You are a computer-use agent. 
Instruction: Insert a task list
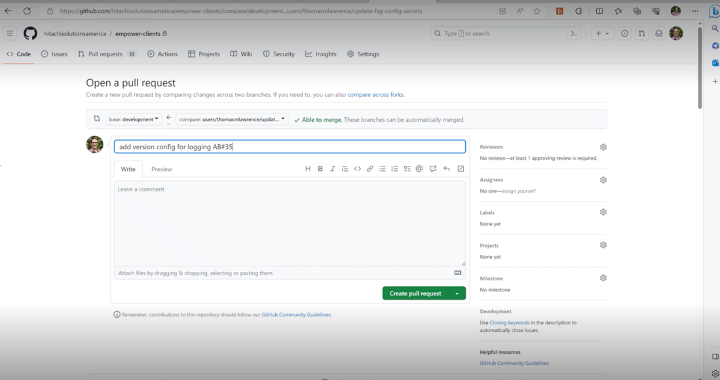(x=407, y=169)
